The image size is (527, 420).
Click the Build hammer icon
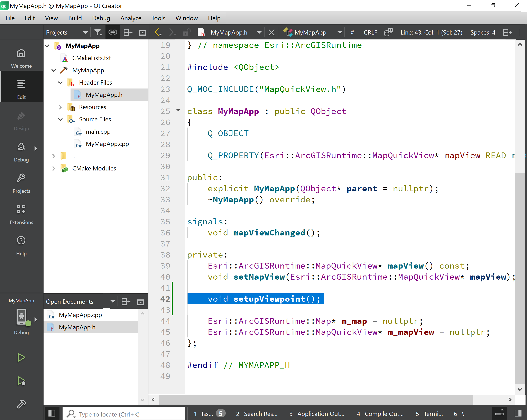pos(21,404)
